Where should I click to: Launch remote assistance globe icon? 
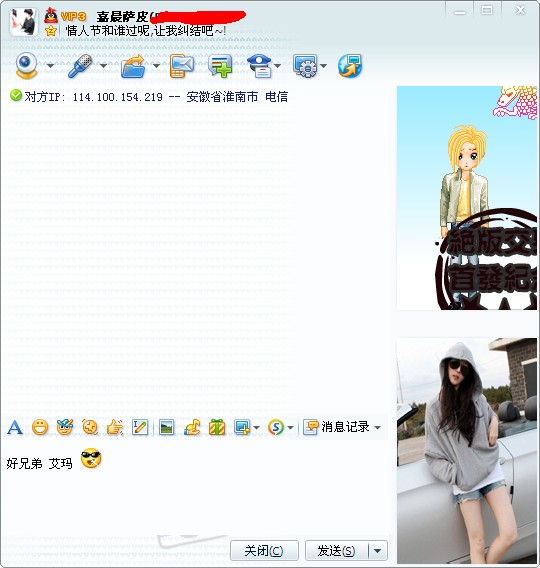350,66
